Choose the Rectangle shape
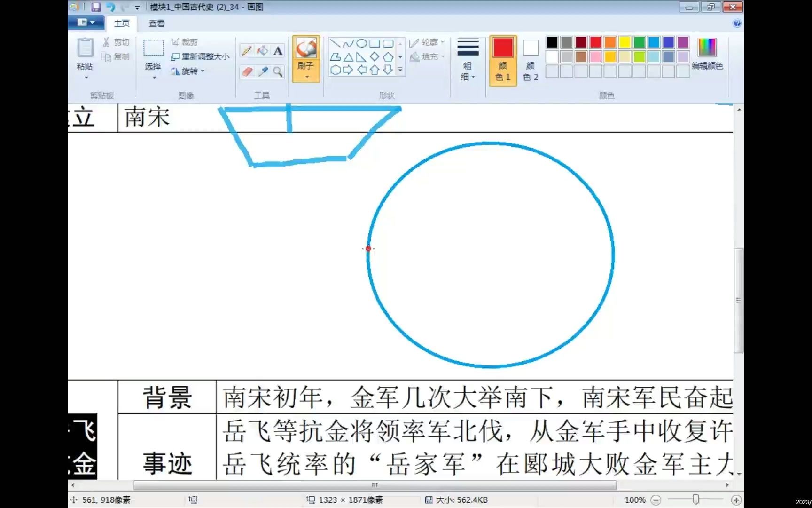Screen dimensions: 812x508 (x=375, y=44)
